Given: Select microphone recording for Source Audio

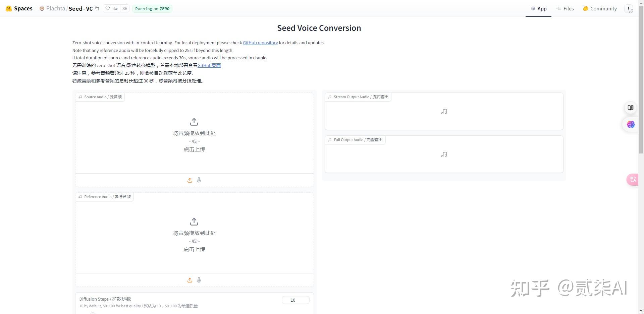Looking at the screenshot, I should tap(199, 180).
